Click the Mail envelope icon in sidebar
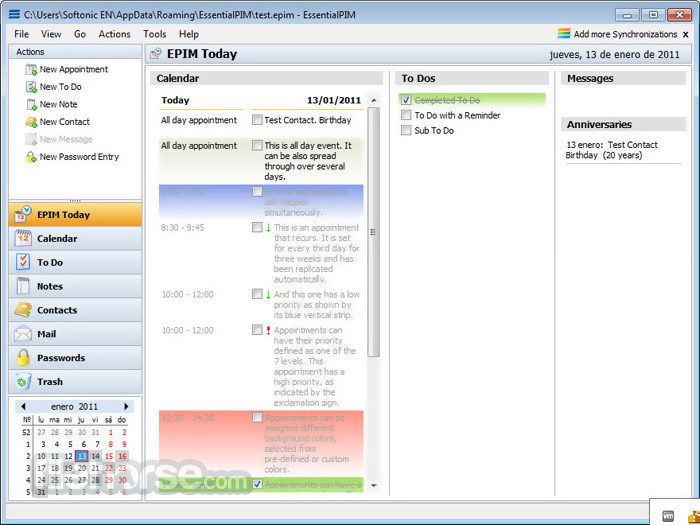Viewport: 700px width, 525px height. pos(23,334)
